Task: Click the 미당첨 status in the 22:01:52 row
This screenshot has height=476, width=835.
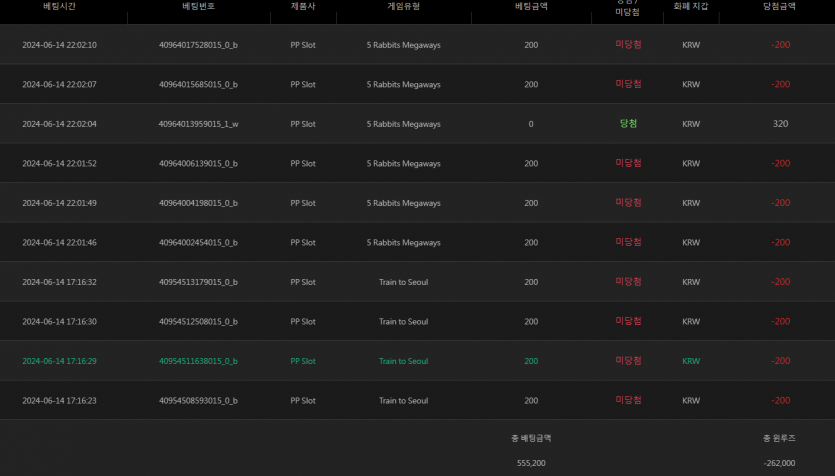Action: tap(628, 163)
